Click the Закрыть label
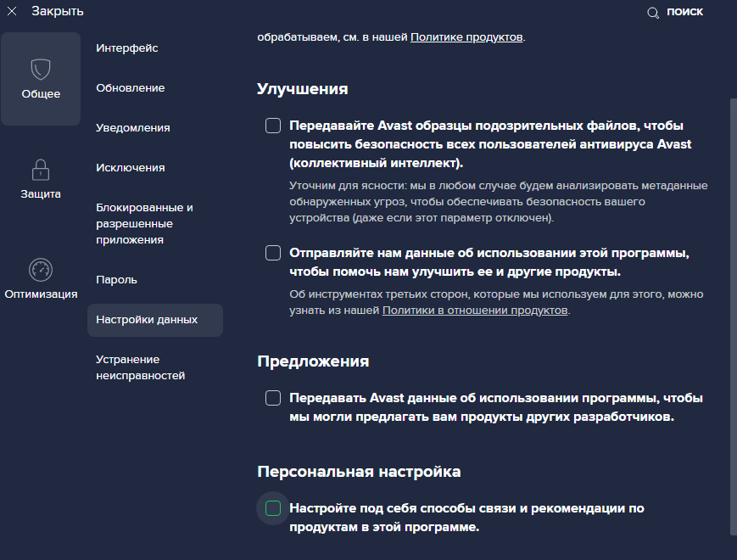Image resolution: width=737 pixels, height=560 pixels. [58, 11]
